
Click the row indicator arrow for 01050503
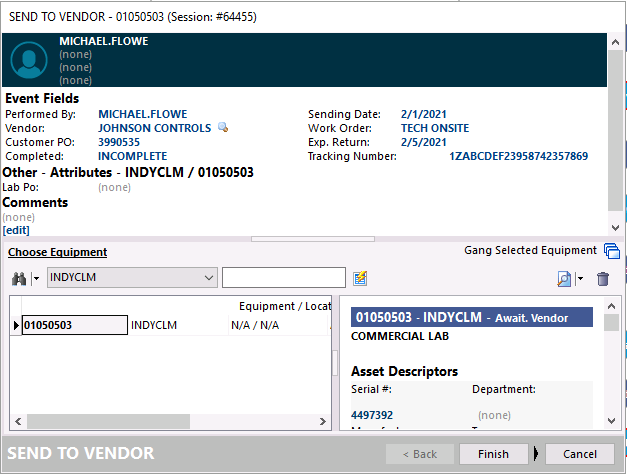(15, 325)
